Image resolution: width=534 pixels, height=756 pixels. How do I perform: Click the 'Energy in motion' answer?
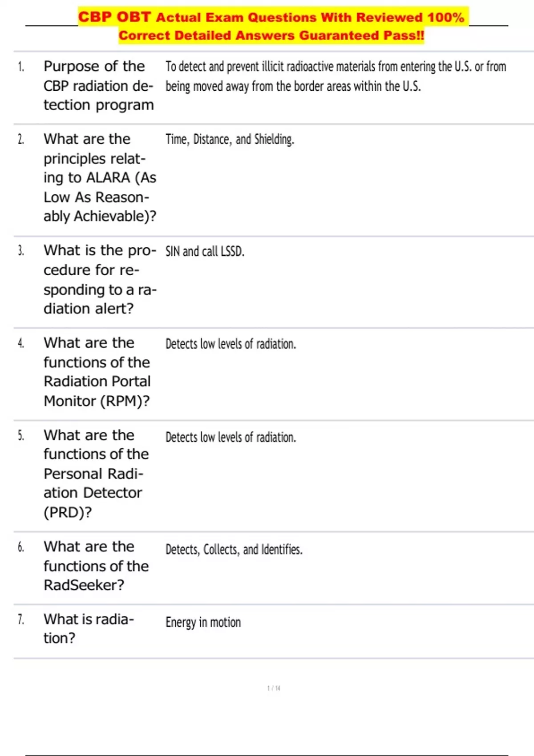click(203, 622)
